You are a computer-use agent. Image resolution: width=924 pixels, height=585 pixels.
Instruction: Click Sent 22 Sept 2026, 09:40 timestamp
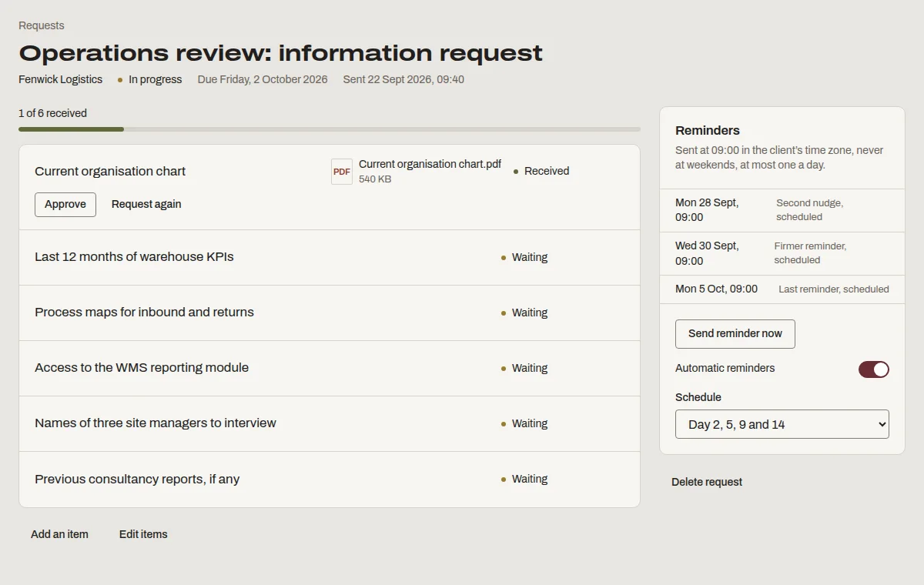(403, 79)
